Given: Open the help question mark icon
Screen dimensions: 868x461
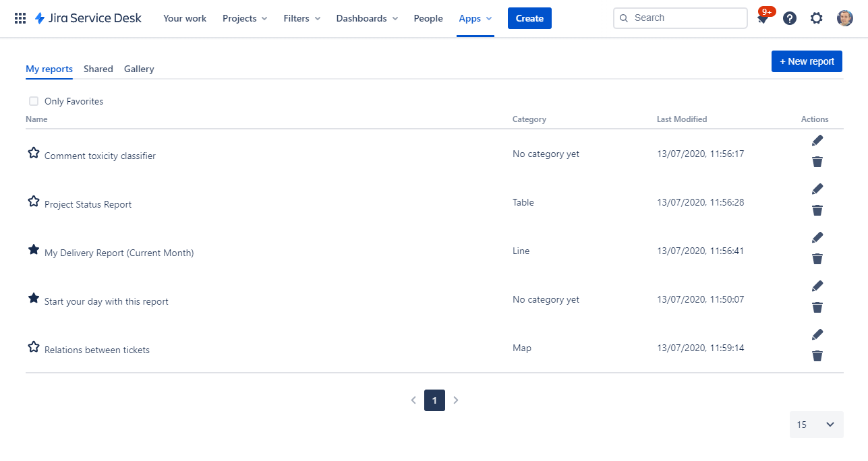Looking at the screenshot, I should [x=790, y=18].
